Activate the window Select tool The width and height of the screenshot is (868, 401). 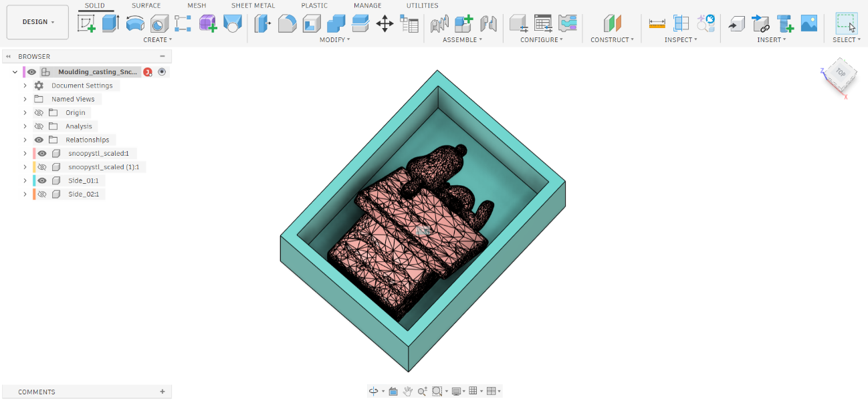847,23
